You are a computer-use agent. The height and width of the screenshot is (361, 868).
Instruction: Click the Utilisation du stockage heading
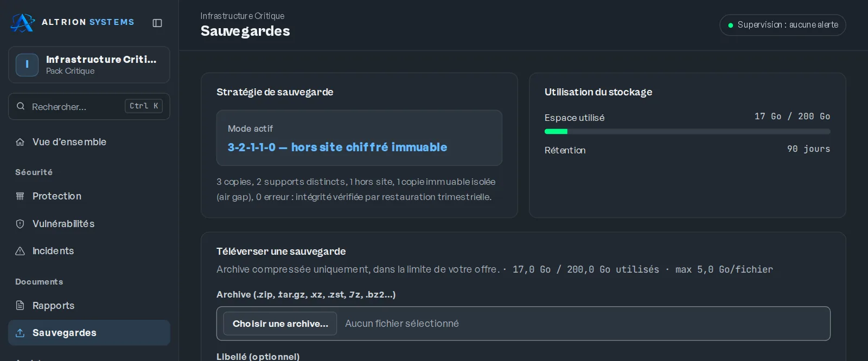[598, 92]
